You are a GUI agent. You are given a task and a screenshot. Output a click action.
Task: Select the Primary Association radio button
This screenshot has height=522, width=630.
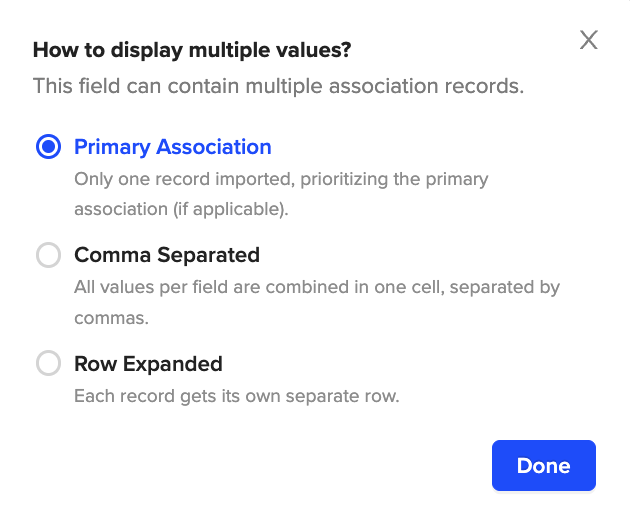pyautogui.click(x=48, y=147)
